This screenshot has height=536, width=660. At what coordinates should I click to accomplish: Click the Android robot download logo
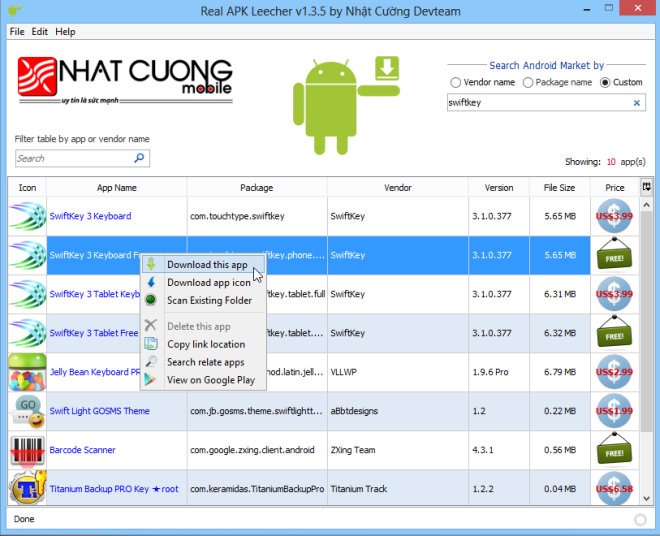[x=346, y=105]
